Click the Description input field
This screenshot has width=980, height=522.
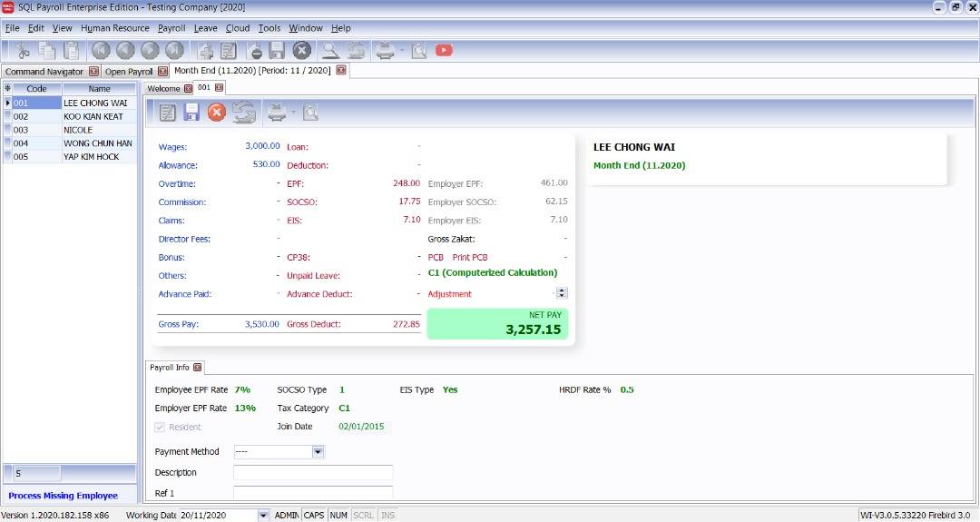(x=313, y=472)
